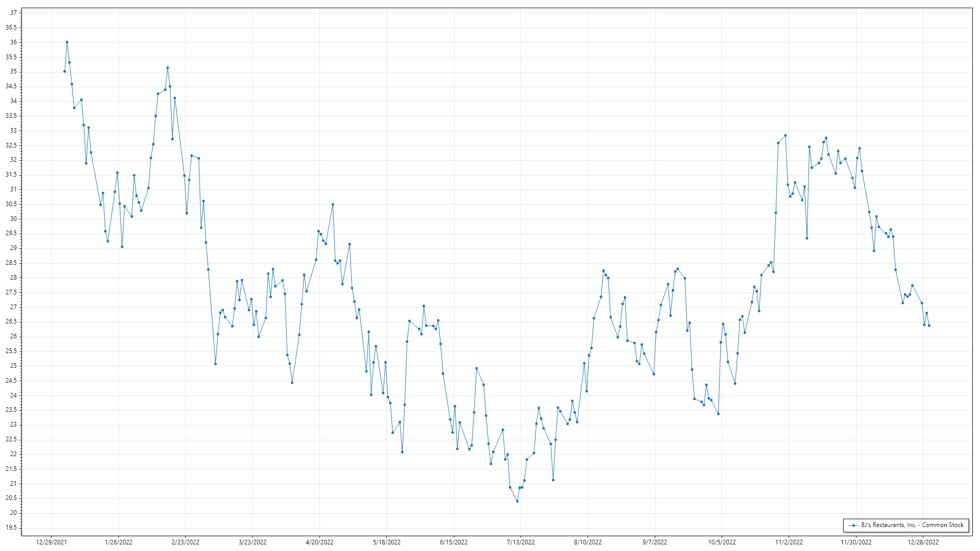The width and height of the screenshot is (980, 551).
Task: Click the 37 label on y-axis
Action: click(x=13, y=13)
